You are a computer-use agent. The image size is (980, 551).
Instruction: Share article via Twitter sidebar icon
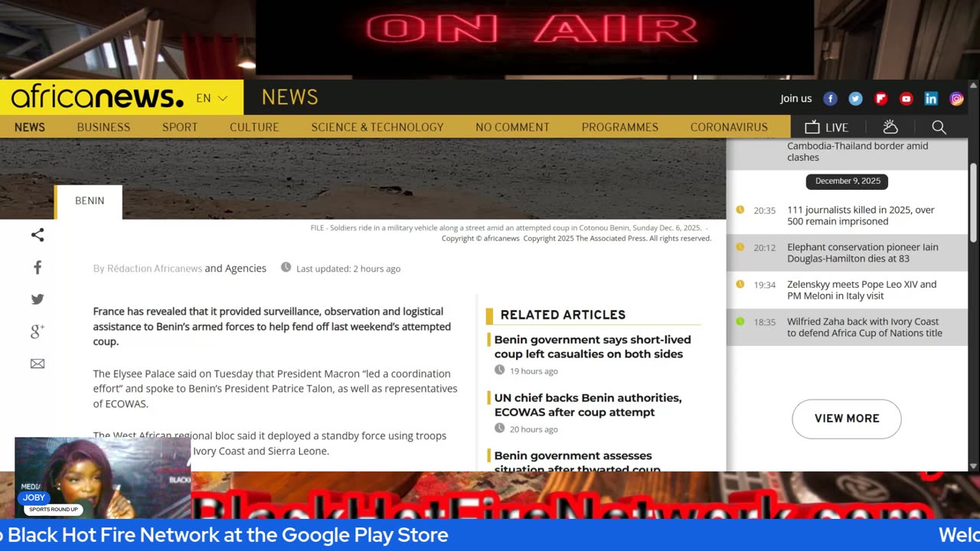(x=38, y=299)
